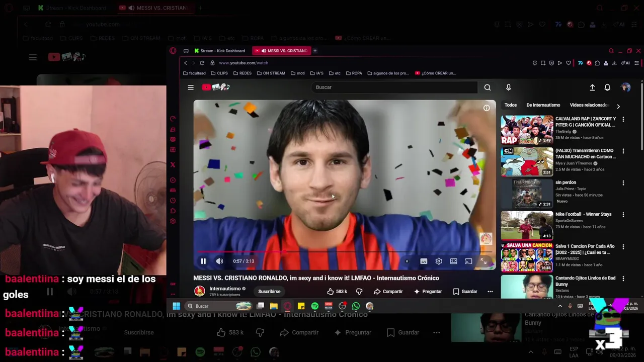Save the video with Guardar button
Viewport: 644px width, 362px height.
465,291
